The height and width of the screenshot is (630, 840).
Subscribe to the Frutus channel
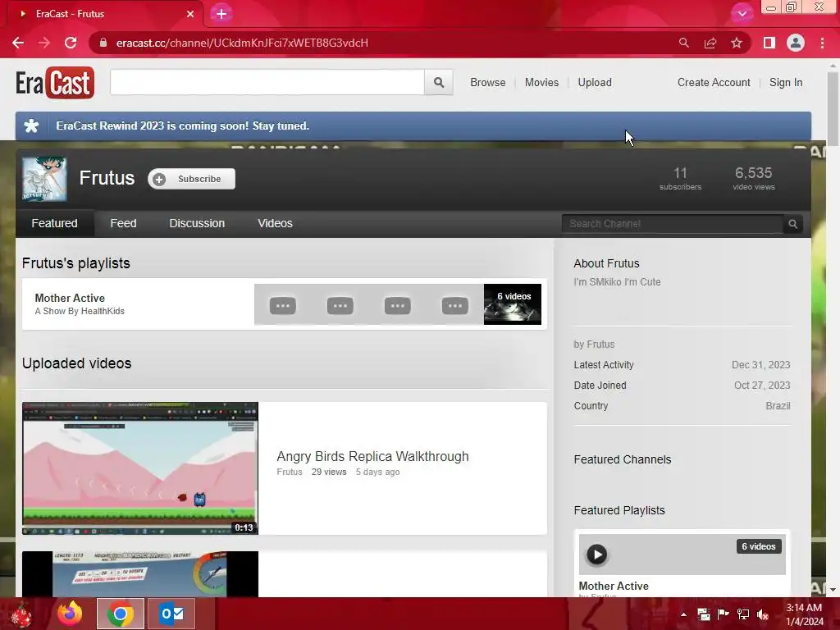(191, 179)
